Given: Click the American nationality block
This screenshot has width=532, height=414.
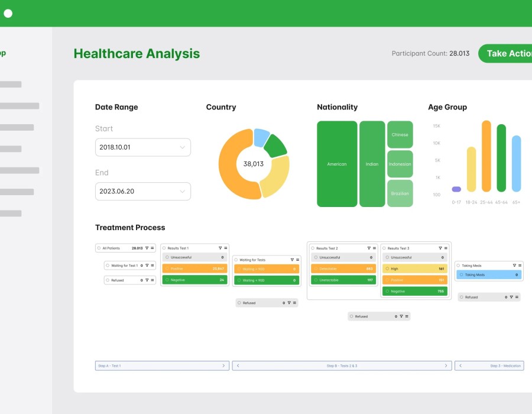Looking at the screenshot, I should pyautogui.click(x=337, y=164).
